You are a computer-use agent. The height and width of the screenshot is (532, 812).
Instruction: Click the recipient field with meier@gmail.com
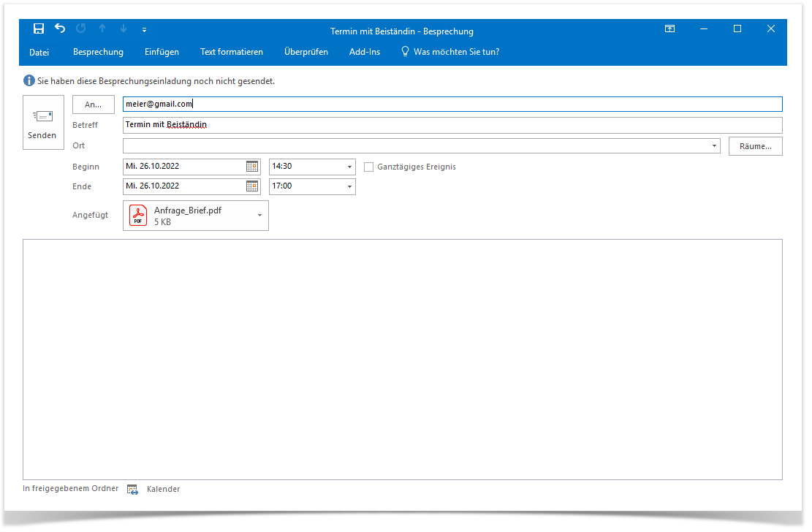(x=452, y=104)
